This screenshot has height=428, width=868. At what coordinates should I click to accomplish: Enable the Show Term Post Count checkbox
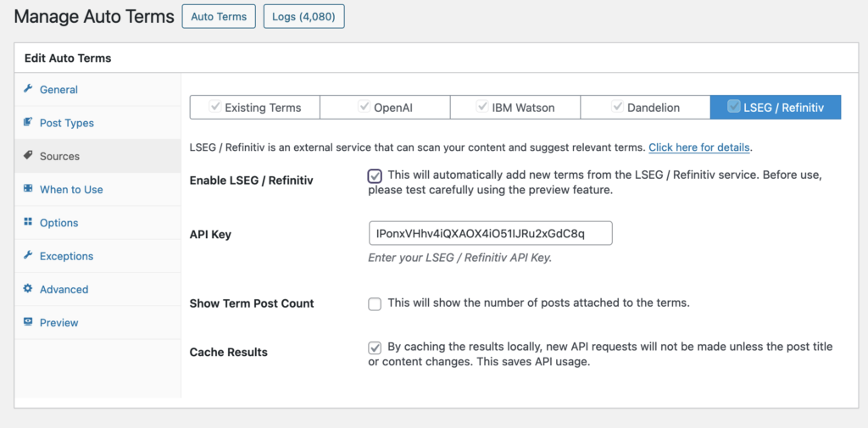pyautogui.click(x=375, y=304)
